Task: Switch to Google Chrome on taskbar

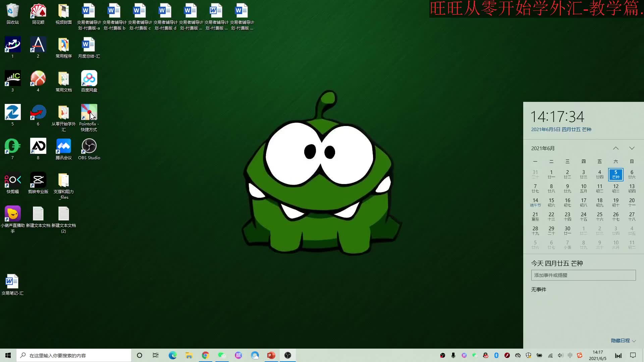Action: pyautogui.click(x=205, y=355)
